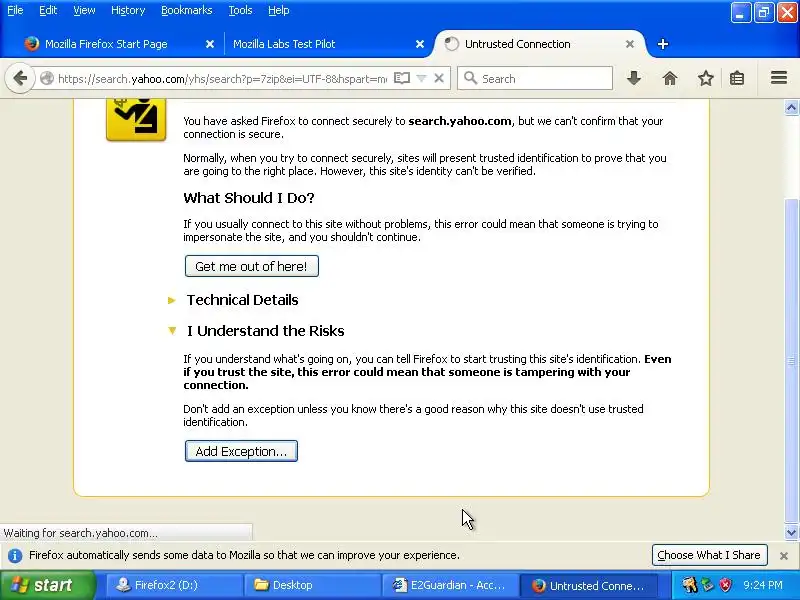
Task: Click the info icon on notification bar
Action: tap(15, 556)
